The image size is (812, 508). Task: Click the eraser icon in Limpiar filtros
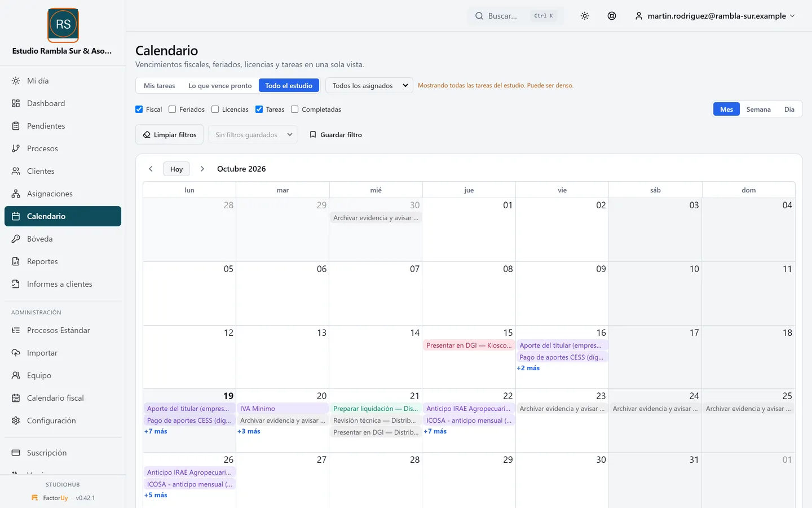coord(147,134)
